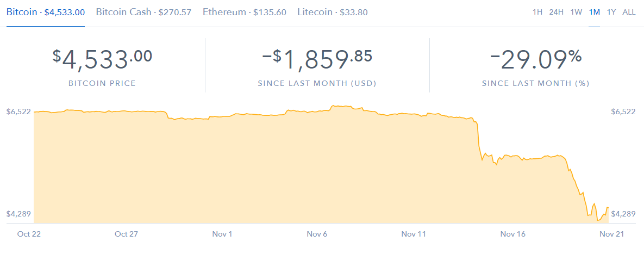Click the Bitcoin tab

(x=45, y=12)
